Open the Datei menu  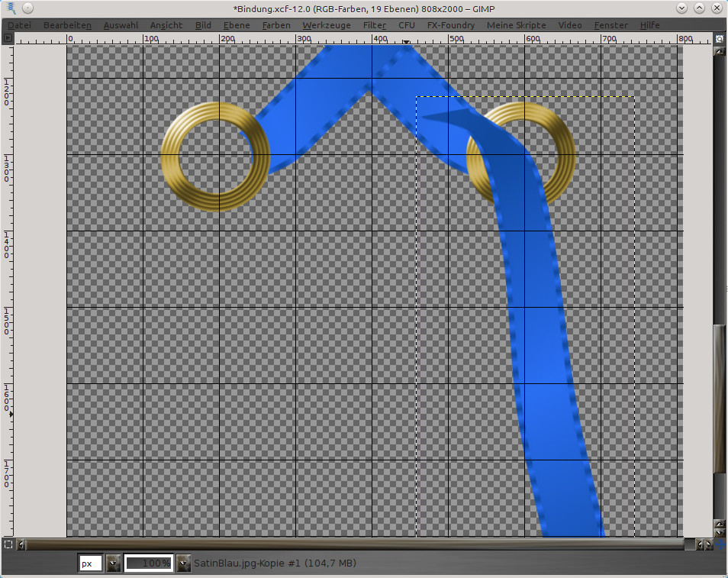(19, 25)
